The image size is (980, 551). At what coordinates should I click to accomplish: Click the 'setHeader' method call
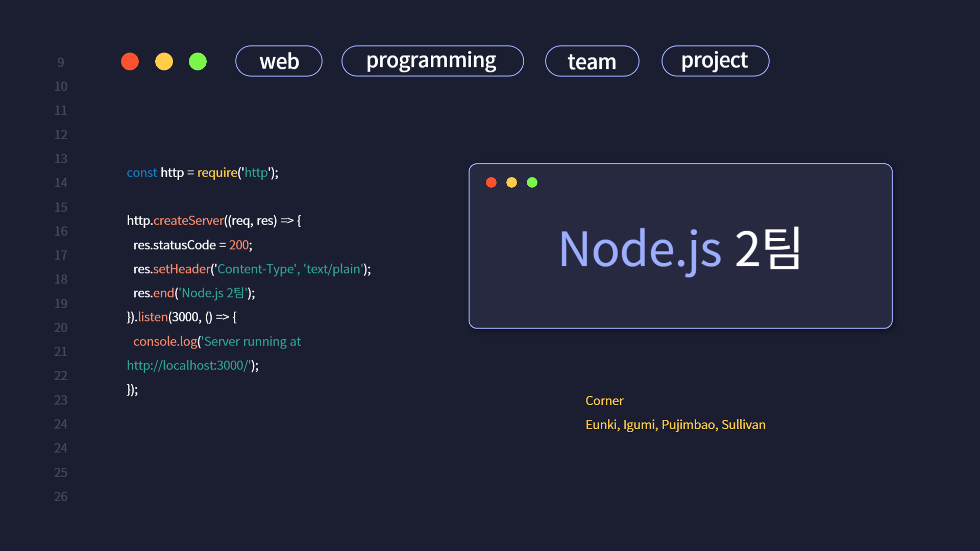coord(182,269)
